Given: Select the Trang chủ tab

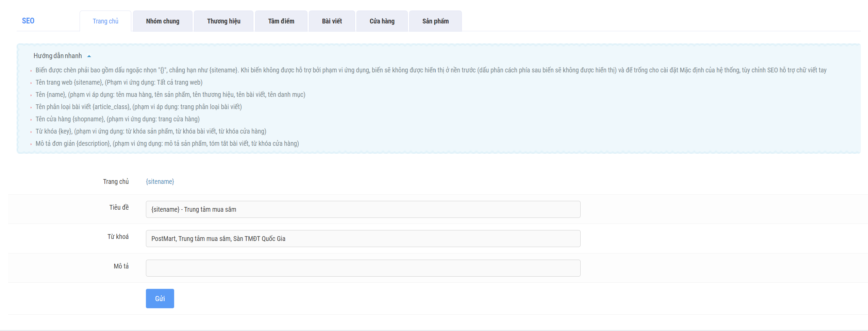Looking at the screenshot, I should [x=105, y=21].
